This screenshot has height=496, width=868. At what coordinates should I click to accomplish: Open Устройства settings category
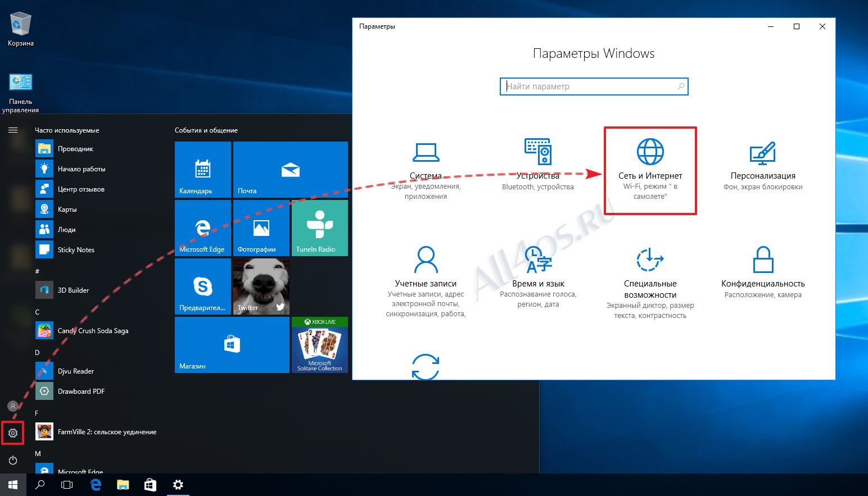click(x=538, y=165)
